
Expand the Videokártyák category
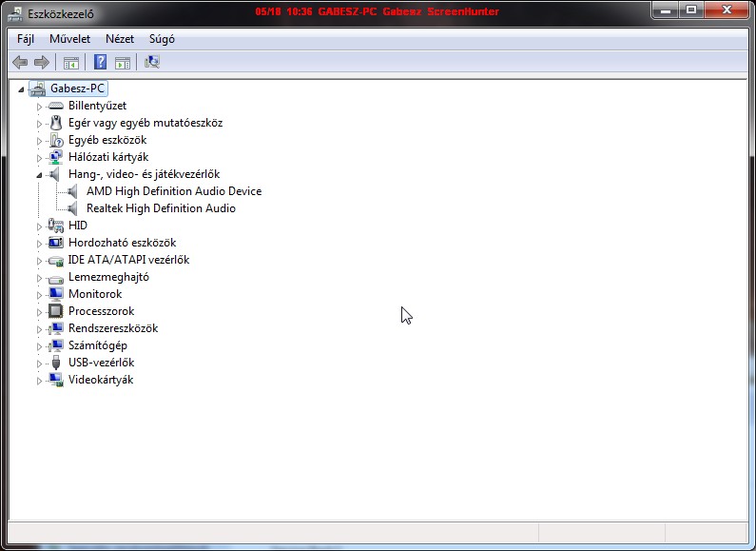click(39, 381)
